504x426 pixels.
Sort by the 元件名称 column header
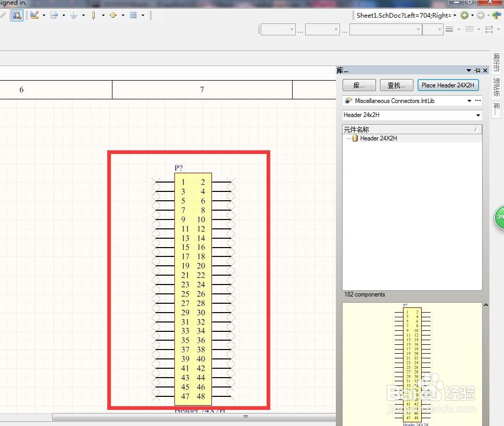412,130
